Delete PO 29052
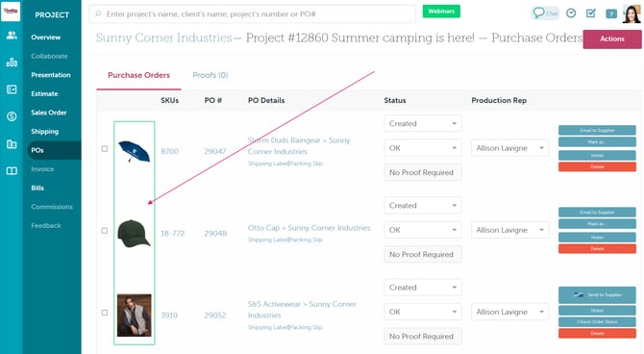This screenshot has height=354, width=644. click(x=597, y=333)
